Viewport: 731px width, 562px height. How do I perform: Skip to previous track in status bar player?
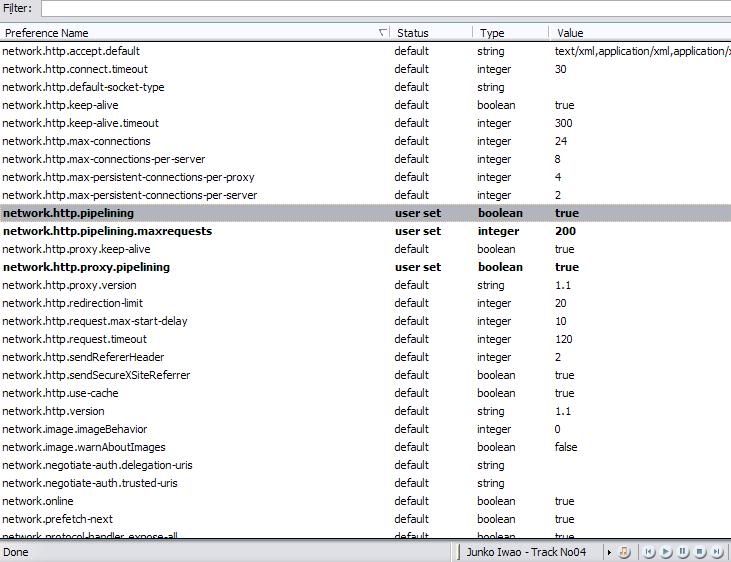649,552
